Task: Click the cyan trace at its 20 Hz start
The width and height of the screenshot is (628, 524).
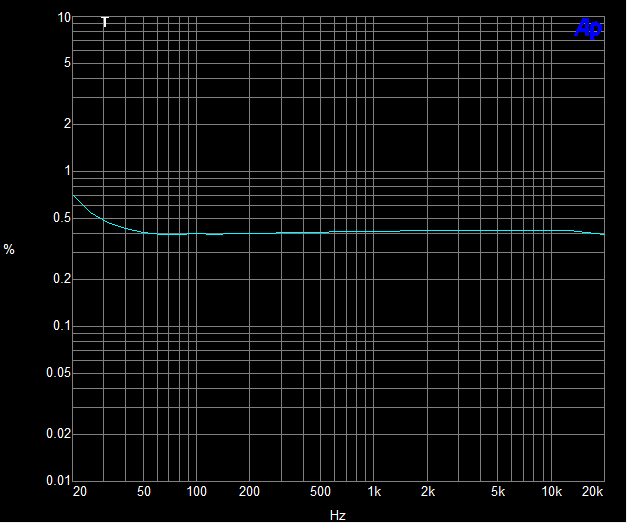Action: point(74,196)
